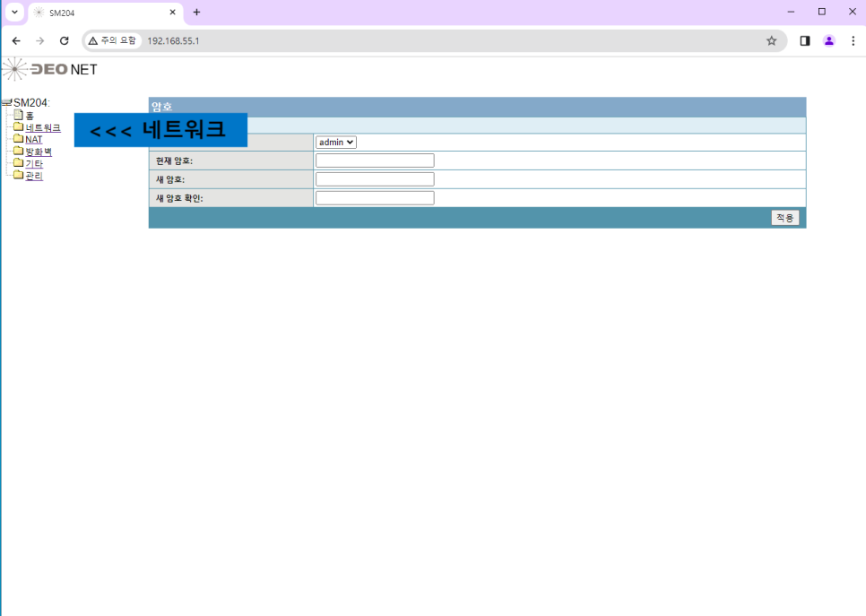
Task: Close the SM204 browser tab
Action: pyautogui.click(x=172, y=13)
